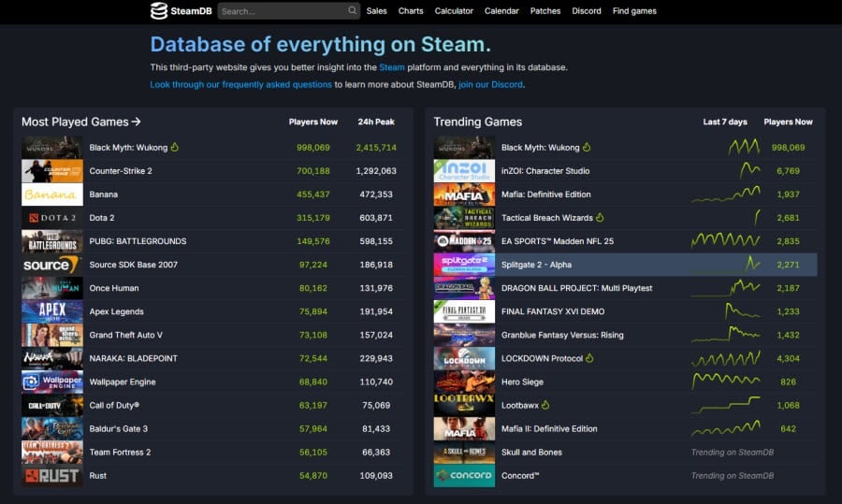
Task: Click the search magnifier icon
Action: [x=352, y=10]
